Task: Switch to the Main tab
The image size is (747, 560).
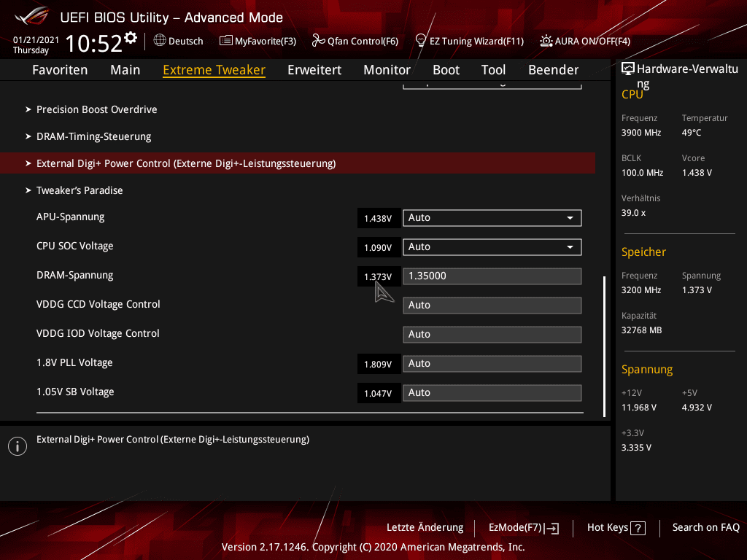Action: click(x=125, y=70)
